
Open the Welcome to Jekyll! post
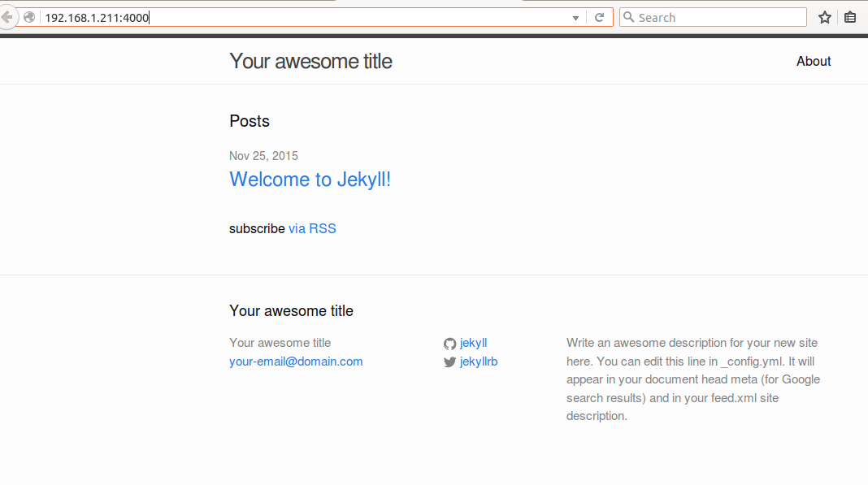point(310,180)
